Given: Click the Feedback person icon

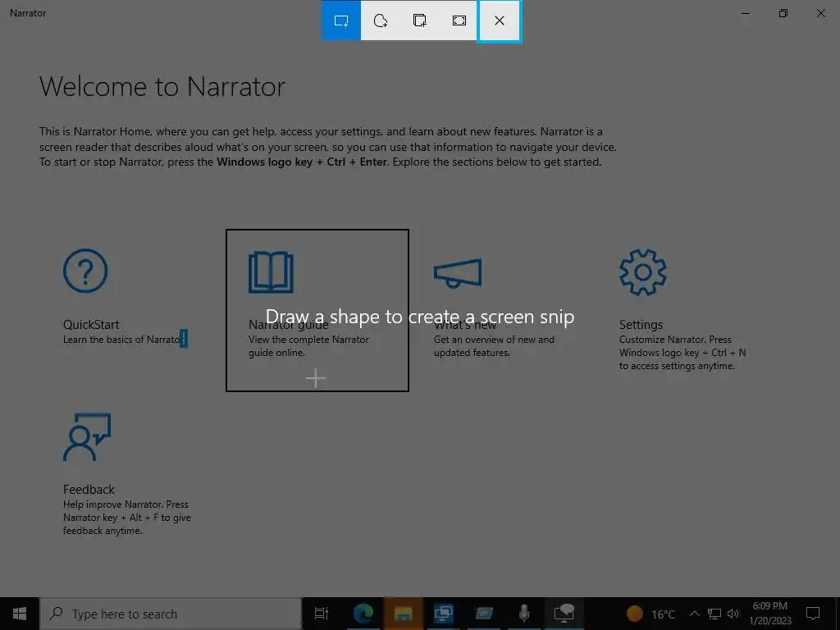Looking at the screenshot, I should click(x=87, y=436).
